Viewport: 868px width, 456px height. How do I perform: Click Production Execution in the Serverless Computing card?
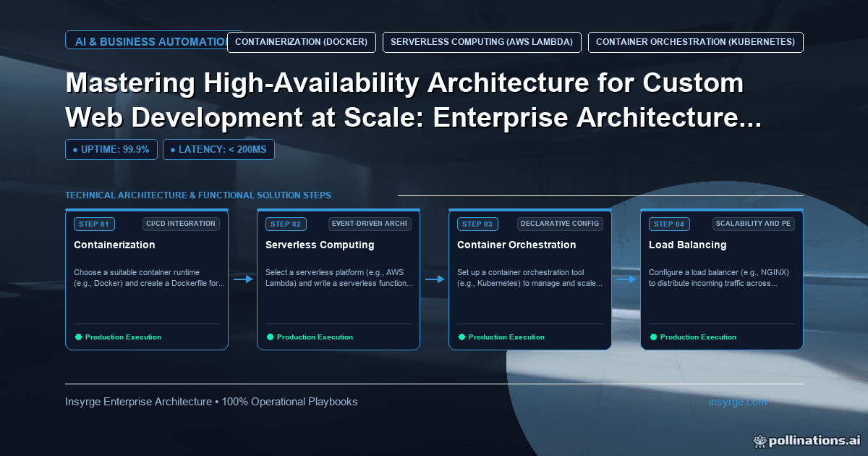315,337
